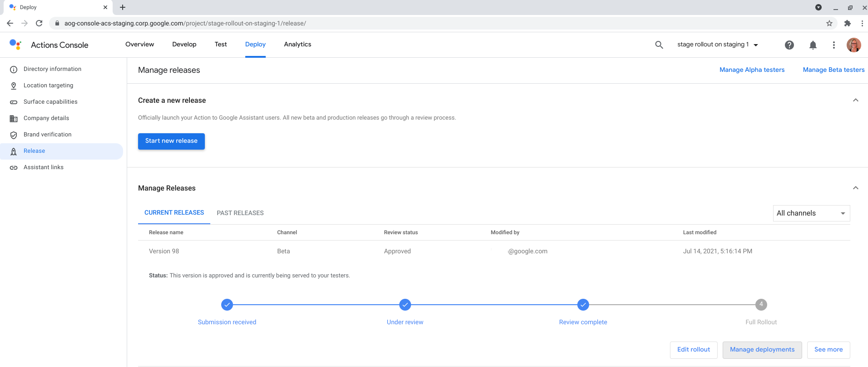Screen dimensions: 868x367
Task: Switch to the Past Releases tab
Action: pyautogui.click(x=240, y=213)
